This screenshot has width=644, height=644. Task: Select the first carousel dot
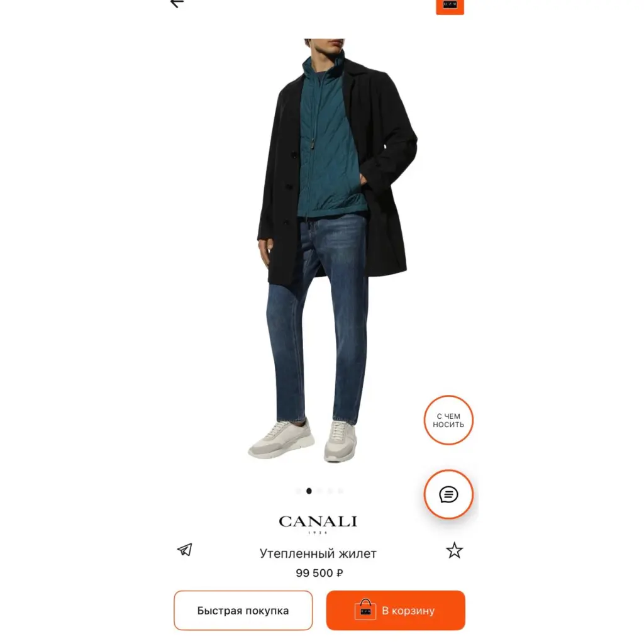[x=299, y=491]
